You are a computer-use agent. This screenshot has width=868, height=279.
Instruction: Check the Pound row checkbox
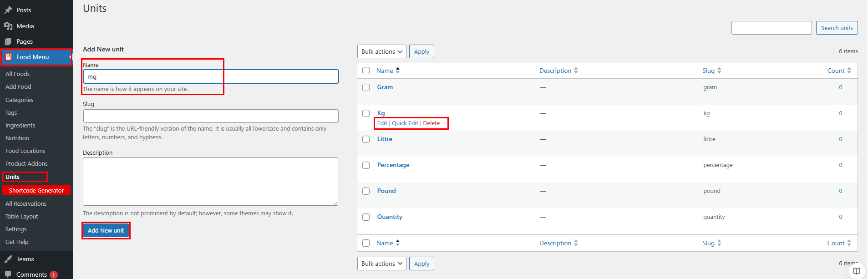pyautogui.click(x=366, y=191)
